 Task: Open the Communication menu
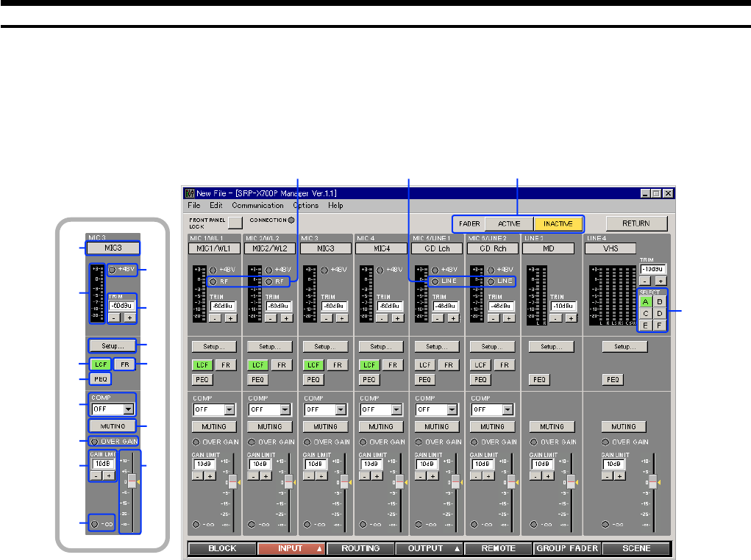(x=257, y=206)
